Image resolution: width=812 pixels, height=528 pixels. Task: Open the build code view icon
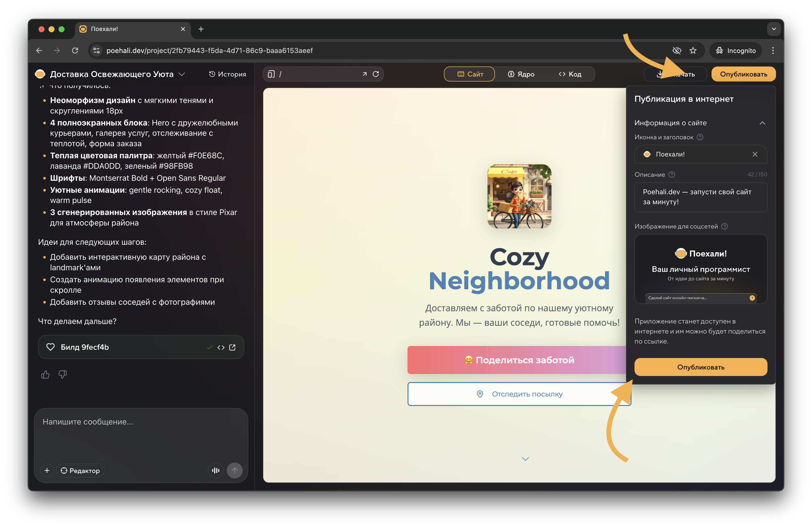(x=221, y=347)
